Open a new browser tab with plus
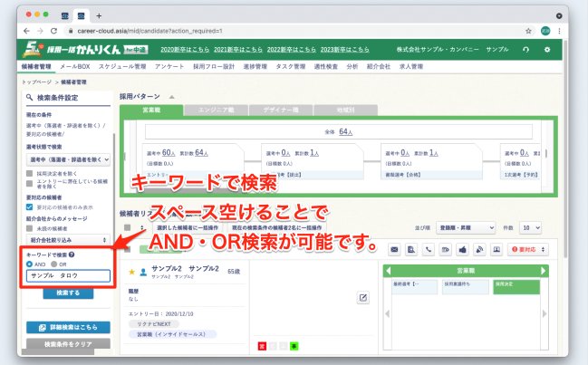This screenshot has width=588, height=365. click(99, 15)
